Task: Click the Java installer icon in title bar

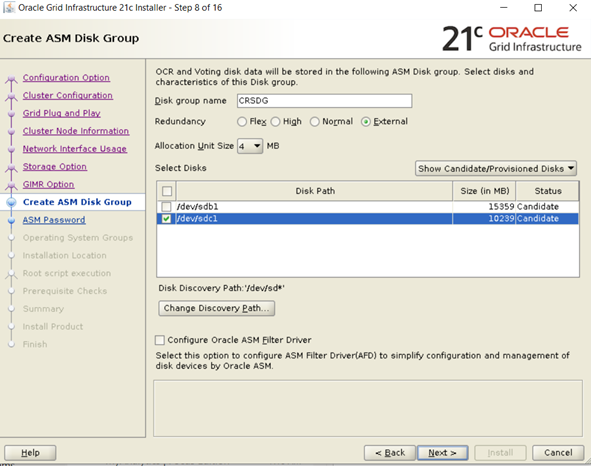Action: click(x=9, y=8)
